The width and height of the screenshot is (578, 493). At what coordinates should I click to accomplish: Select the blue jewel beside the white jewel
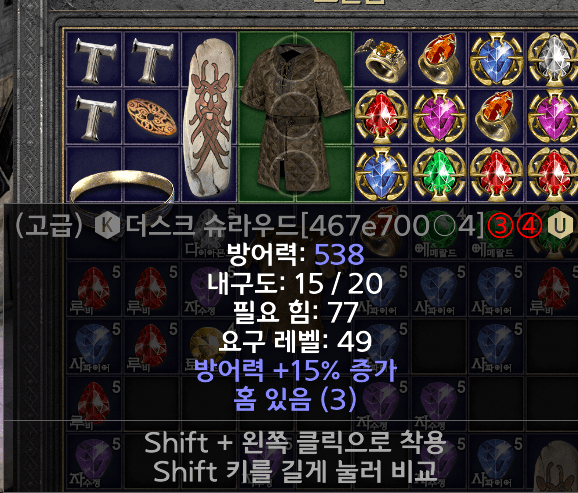[x=496, y=59]
